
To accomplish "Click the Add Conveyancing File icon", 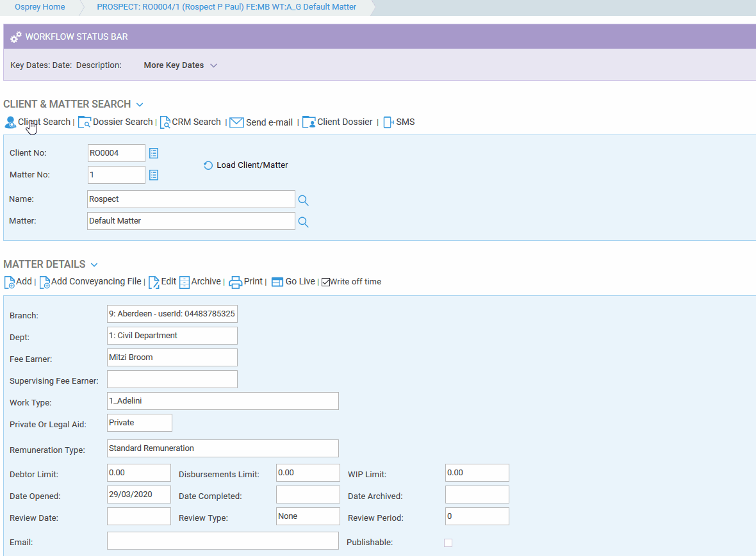I will click(44, 282).
